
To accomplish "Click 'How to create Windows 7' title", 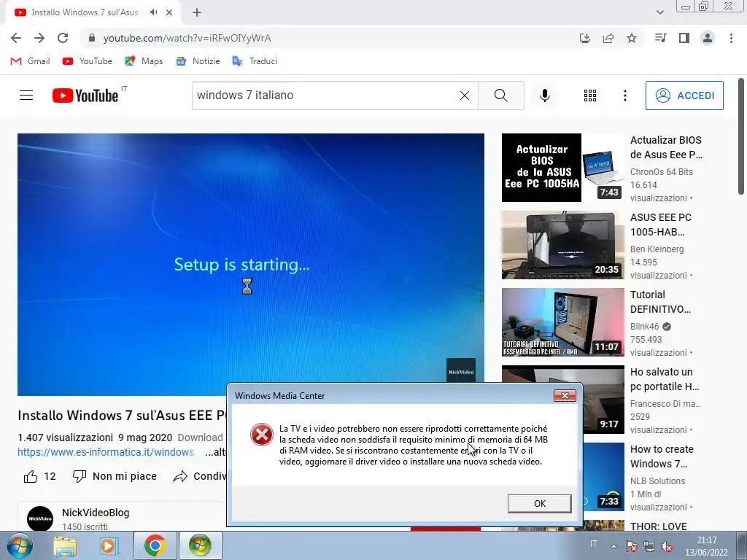I will pyautogui.click(x=662, y=456).
